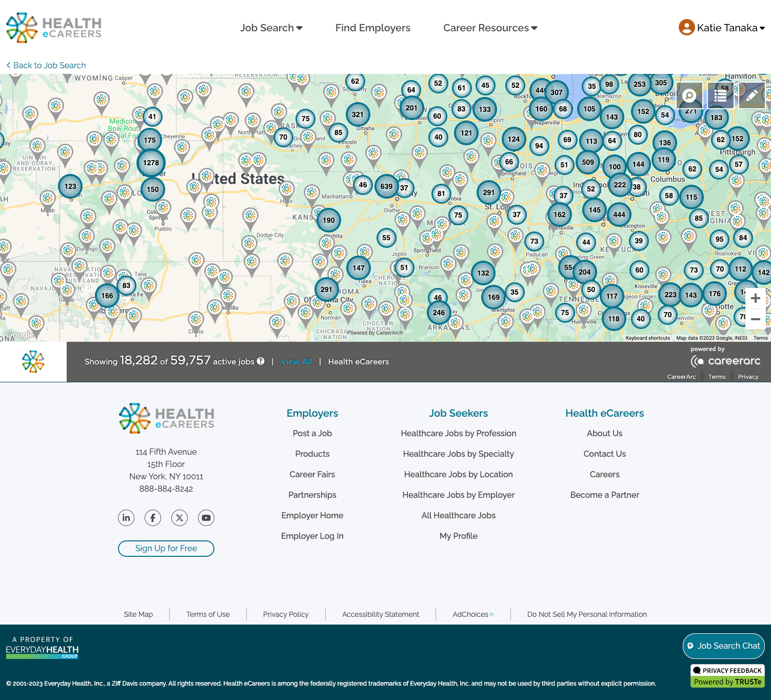
Task: Click the Google logo on map
Action: point(18,335)
